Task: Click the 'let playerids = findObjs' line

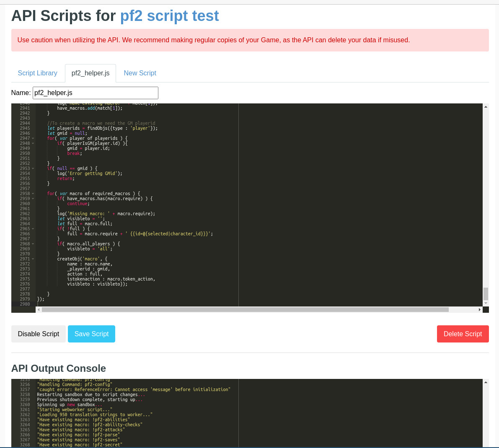Action: point(103,129)
